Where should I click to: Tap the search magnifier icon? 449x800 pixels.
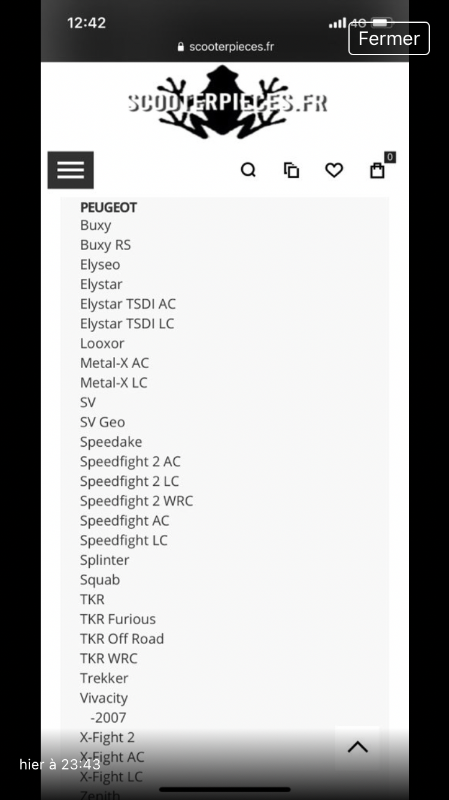248,170
